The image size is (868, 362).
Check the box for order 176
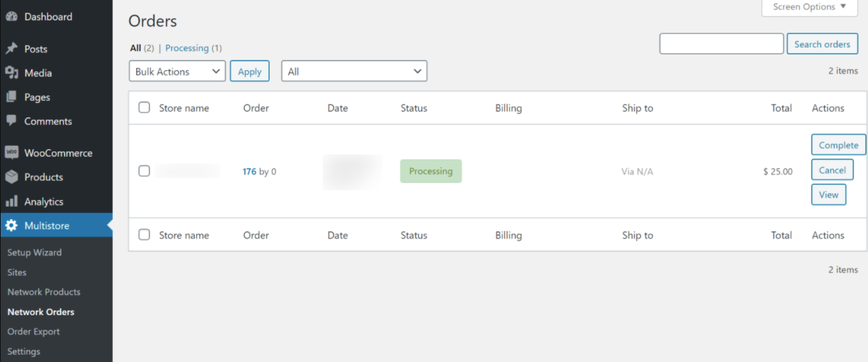[144, 171]
